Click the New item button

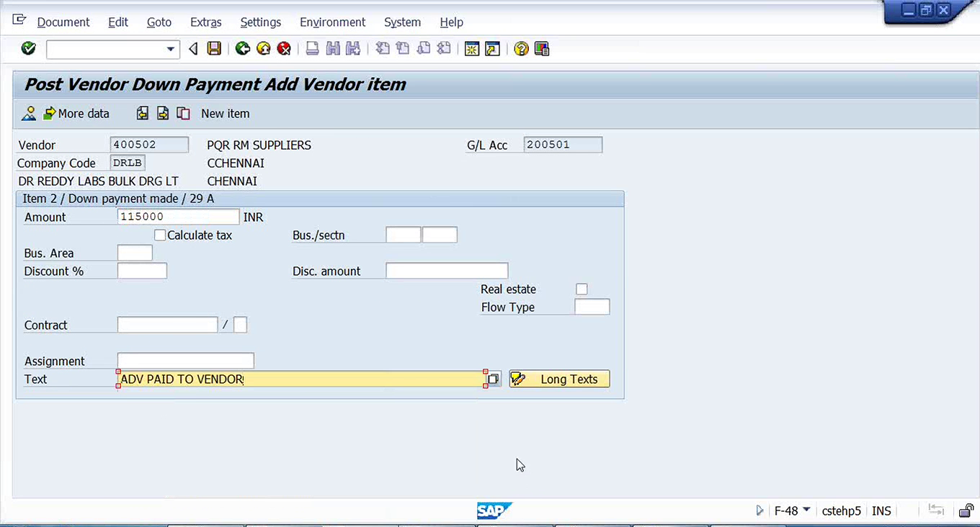pyautogui.click(x=225, y=113)
